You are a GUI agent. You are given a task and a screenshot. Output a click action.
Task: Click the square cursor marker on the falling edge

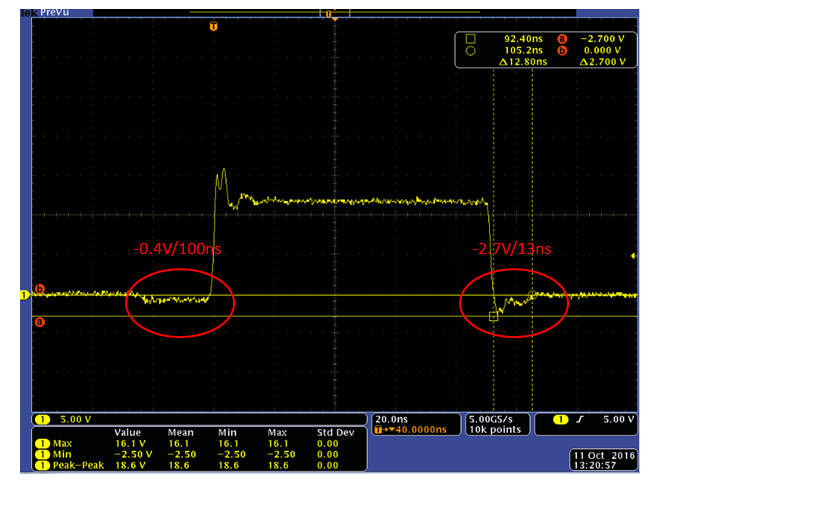pos(494,317)
